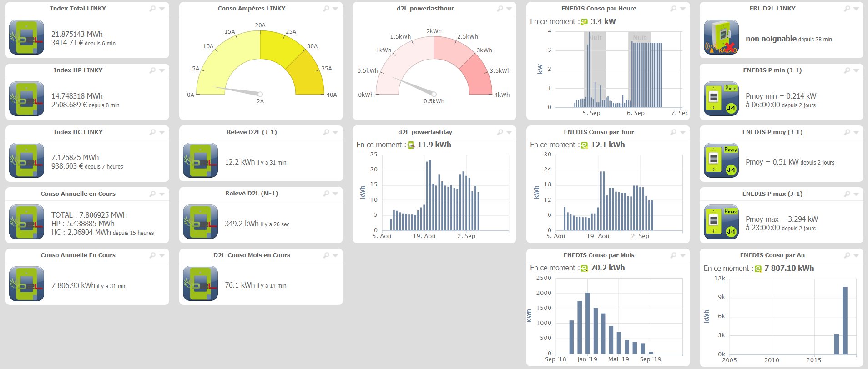Click the 'HC : 2.36804 MWh' annual value

click(x=81, y=232)
